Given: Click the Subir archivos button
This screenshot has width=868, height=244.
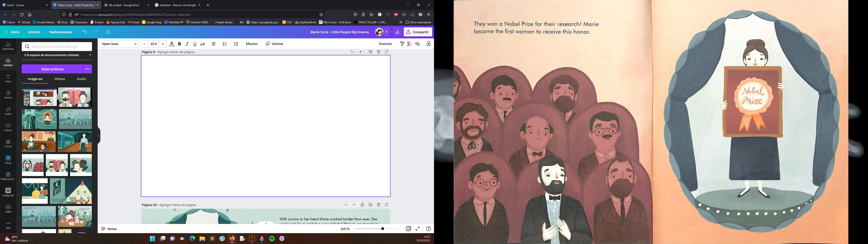Looking at the screenshot, I should (52, 69).
